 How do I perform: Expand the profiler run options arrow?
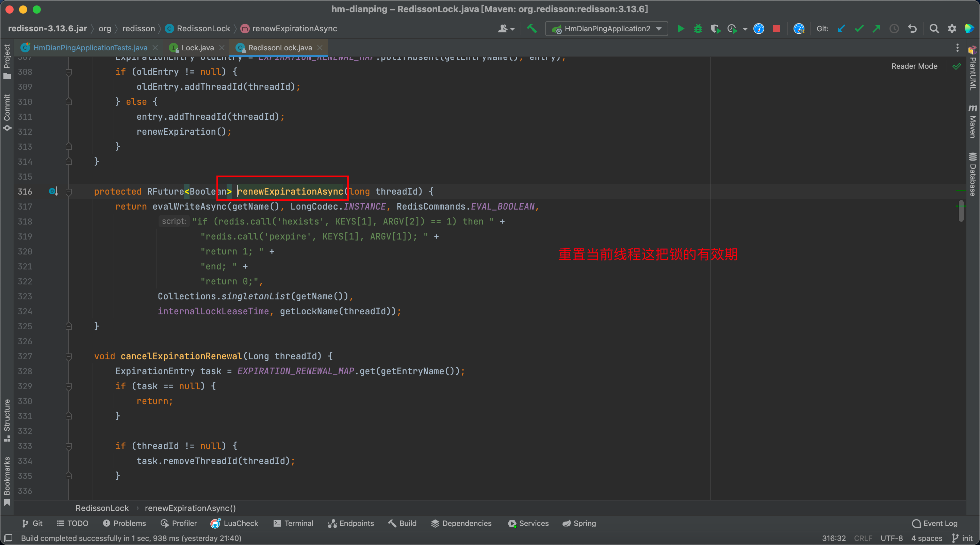[x=745, y=29]
